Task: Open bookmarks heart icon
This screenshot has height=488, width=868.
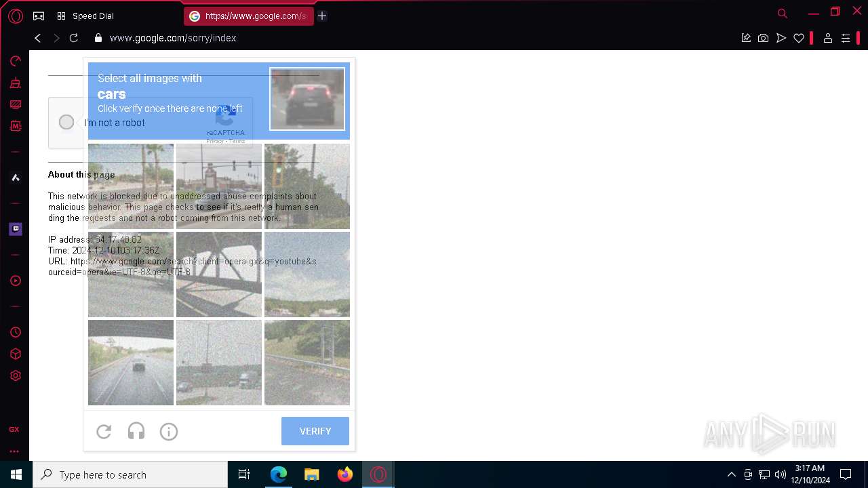Action: click(x=799, y=38)
